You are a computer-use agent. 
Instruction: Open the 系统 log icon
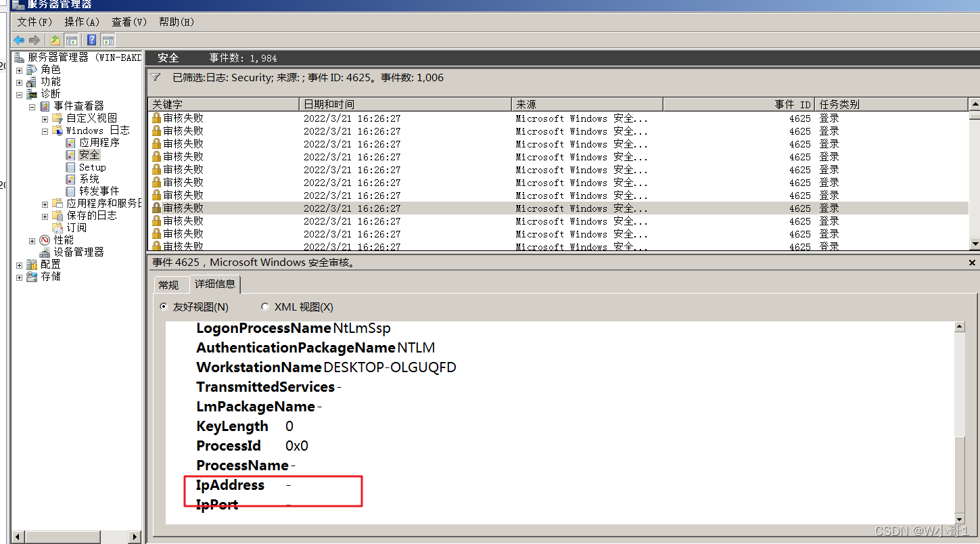point(71,179)
